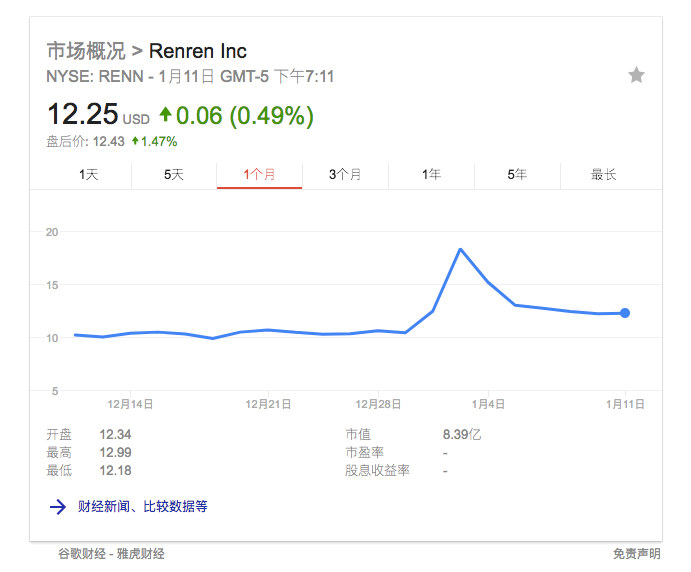Switch to the 5年 tab
This screenshot has width=691, height=572.
coord(517,175)
